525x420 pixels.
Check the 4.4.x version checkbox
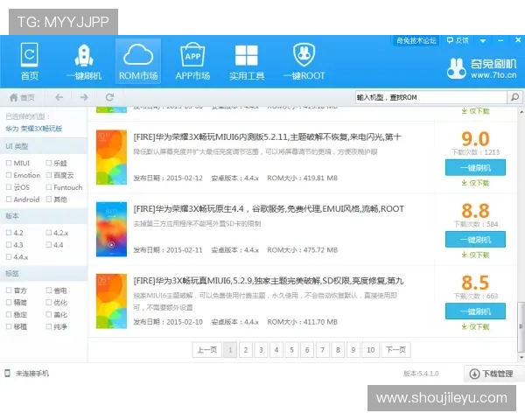[9, 257]
